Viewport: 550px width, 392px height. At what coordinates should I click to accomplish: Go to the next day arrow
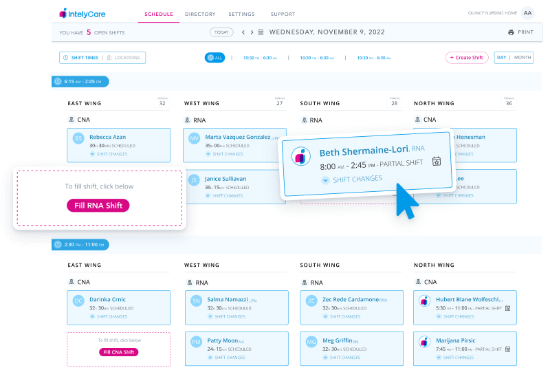pyautogui.click(x=252, y=32)
